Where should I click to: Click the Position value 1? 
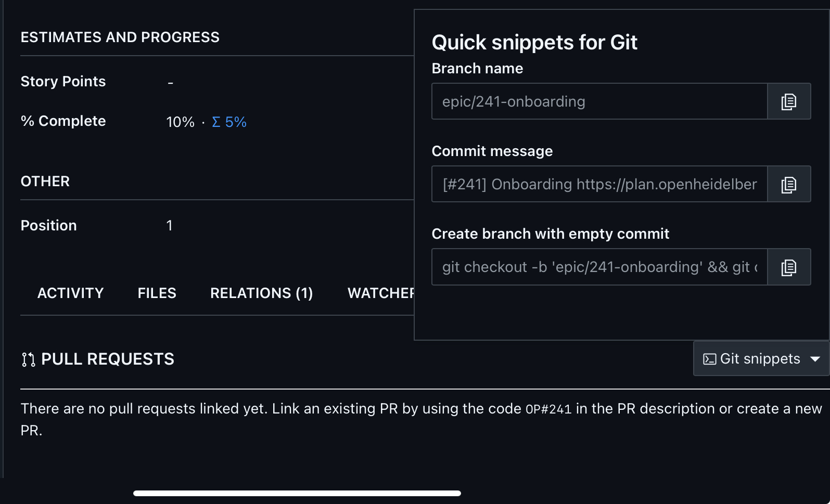(169, 226)
